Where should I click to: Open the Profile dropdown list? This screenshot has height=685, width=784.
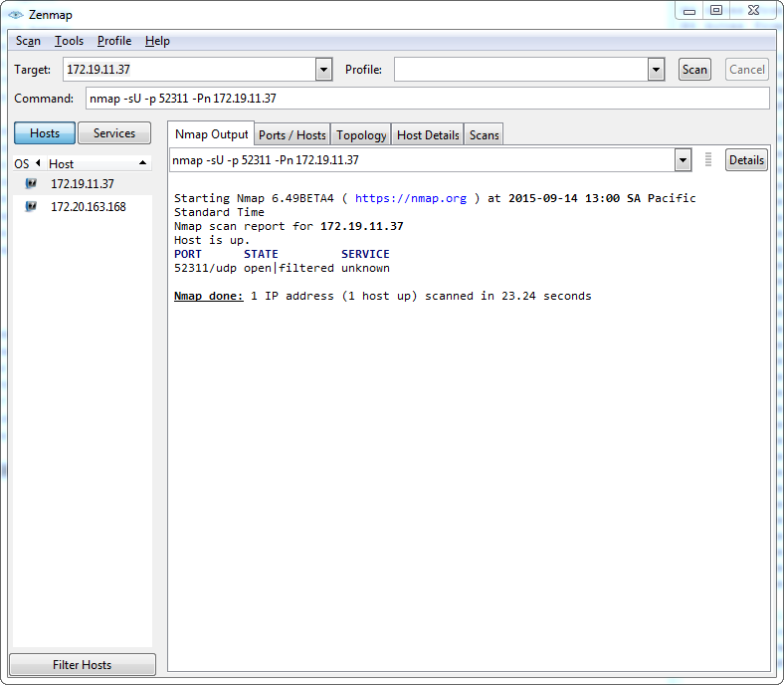[x=656, y=70]
